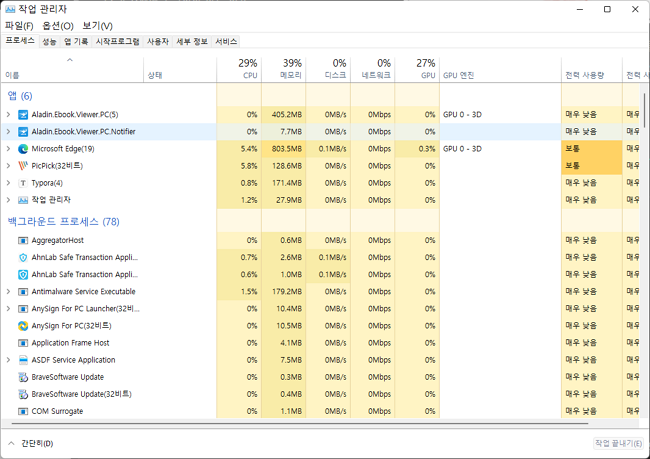Screen dimensions: 650x459
Task: Click the Typora(4) process icon
Action: [23, 183]
